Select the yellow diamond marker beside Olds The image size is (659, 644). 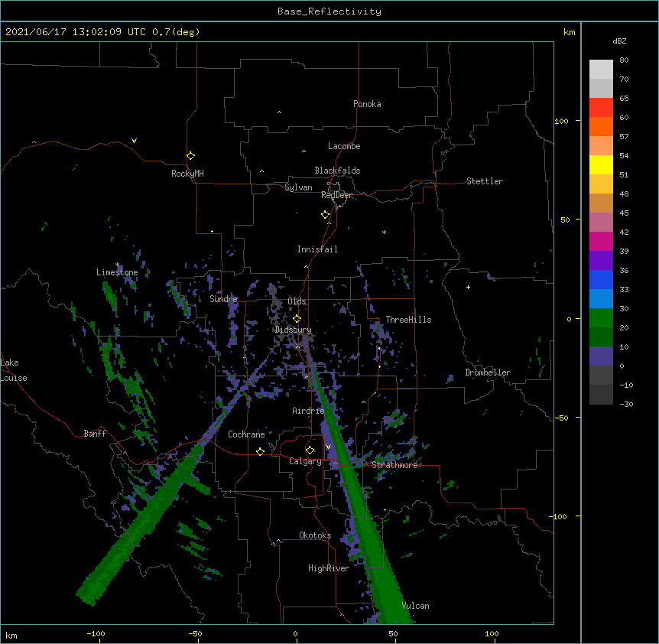tap(297, 319)
